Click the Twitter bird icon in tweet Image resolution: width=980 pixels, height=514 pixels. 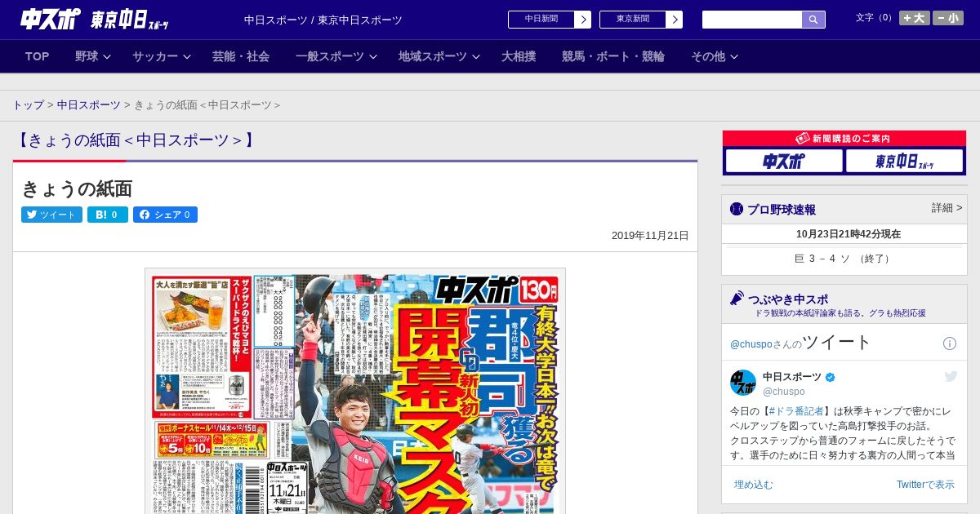coord(951,376)
